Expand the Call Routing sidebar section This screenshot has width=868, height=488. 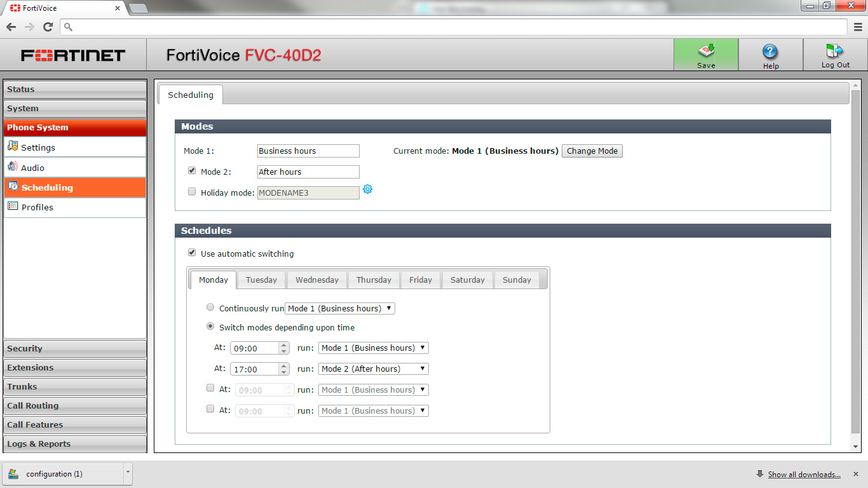coord(75,406)
